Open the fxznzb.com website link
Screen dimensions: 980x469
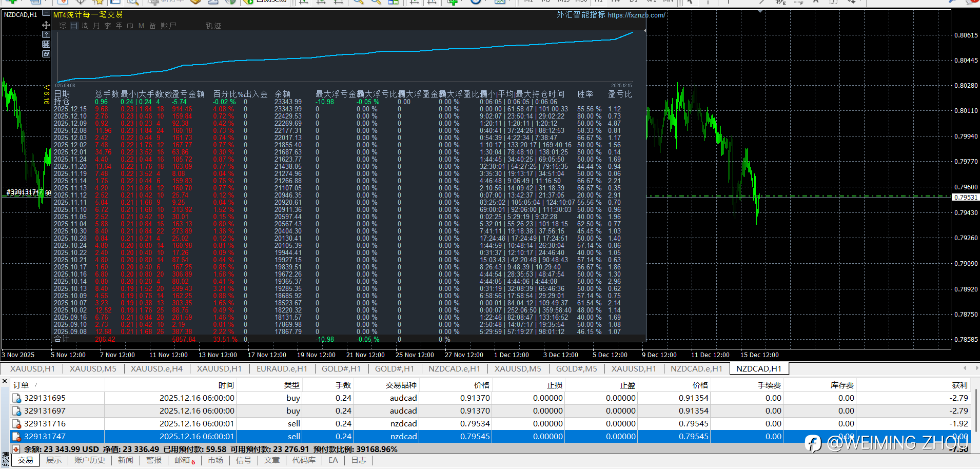636,15
